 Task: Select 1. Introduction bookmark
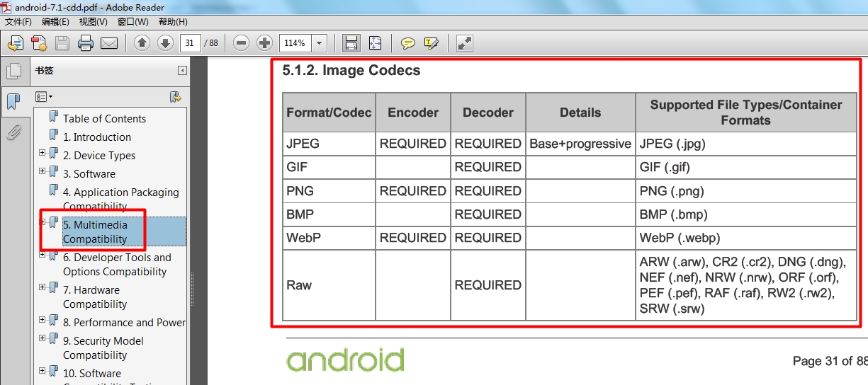click(x=97, y=137)
